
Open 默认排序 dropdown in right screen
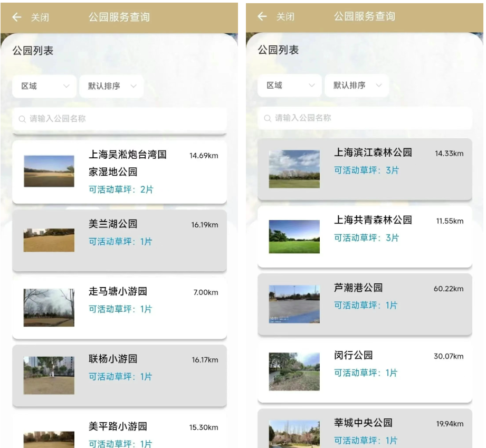[x=357, y=85]
